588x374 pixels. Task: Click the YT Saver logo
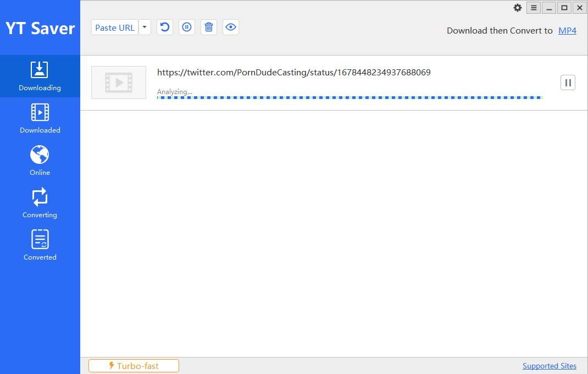click(x=40, y=29)
